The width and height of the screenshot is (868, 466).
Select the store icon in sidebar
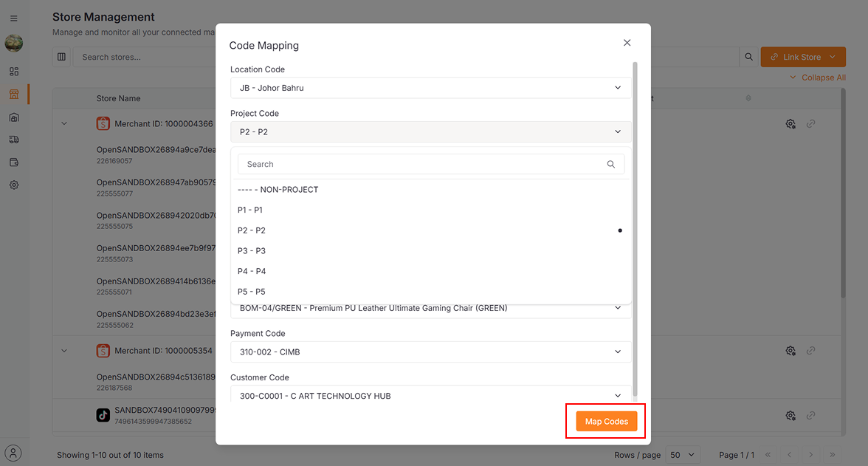13,95
